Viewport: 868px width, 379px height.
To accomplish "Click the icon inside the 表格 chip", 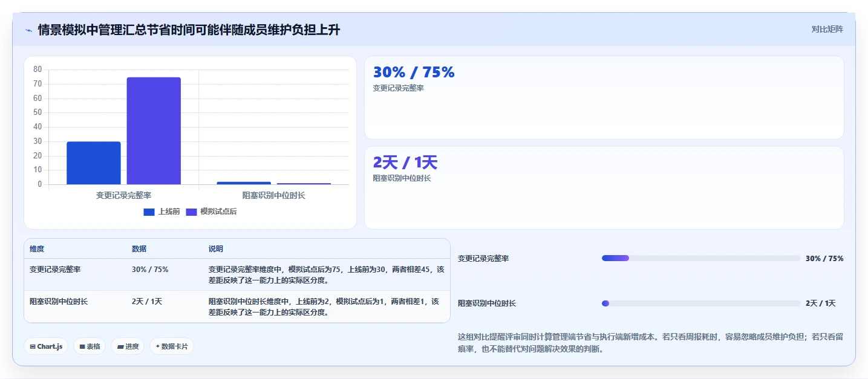I will tap(82, 347).
